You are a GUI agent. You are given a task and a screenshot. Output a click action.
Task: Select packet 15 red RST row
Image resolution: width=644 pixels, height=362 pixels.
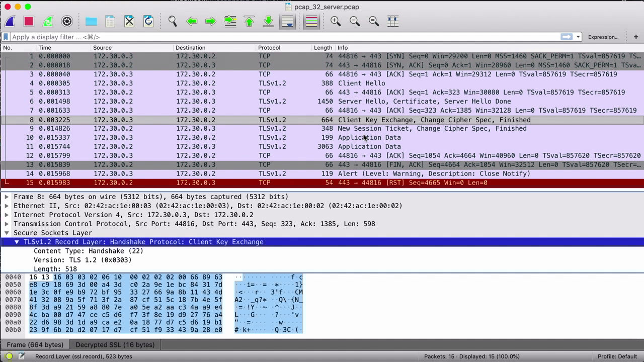(322, 183)
